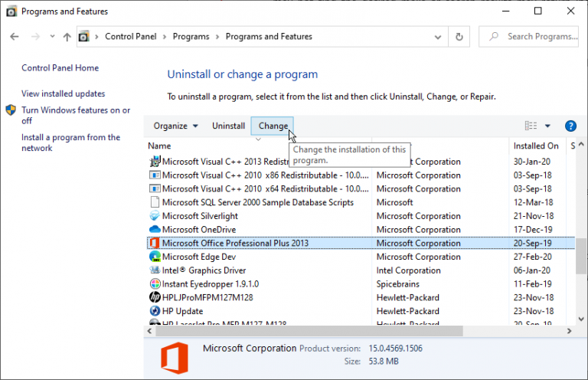Select Microsoft Edge Dev row name

point(199,257)
